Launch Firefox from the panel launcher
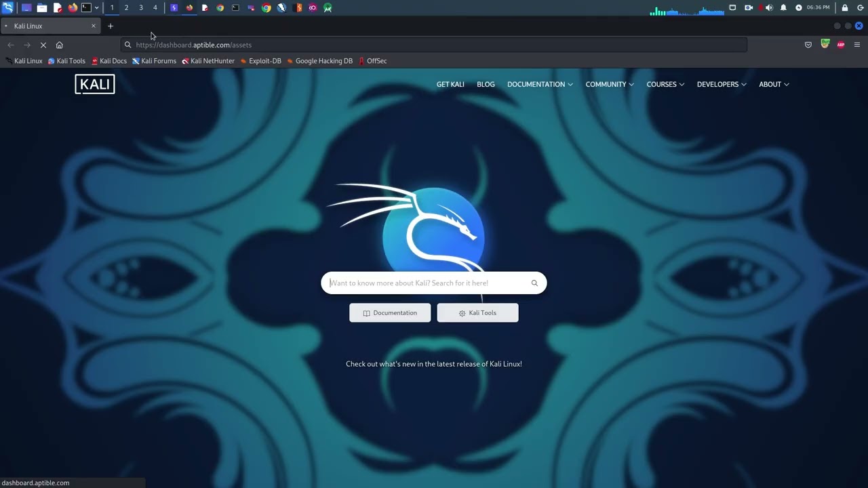868x488 pixels. [73, 7]
